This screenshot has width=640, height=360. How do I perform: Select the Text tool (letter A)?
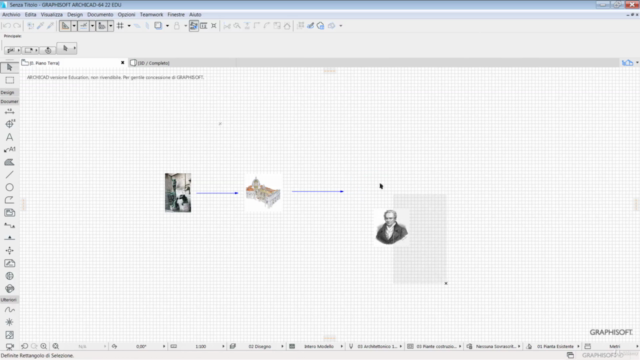coord(9,137)
